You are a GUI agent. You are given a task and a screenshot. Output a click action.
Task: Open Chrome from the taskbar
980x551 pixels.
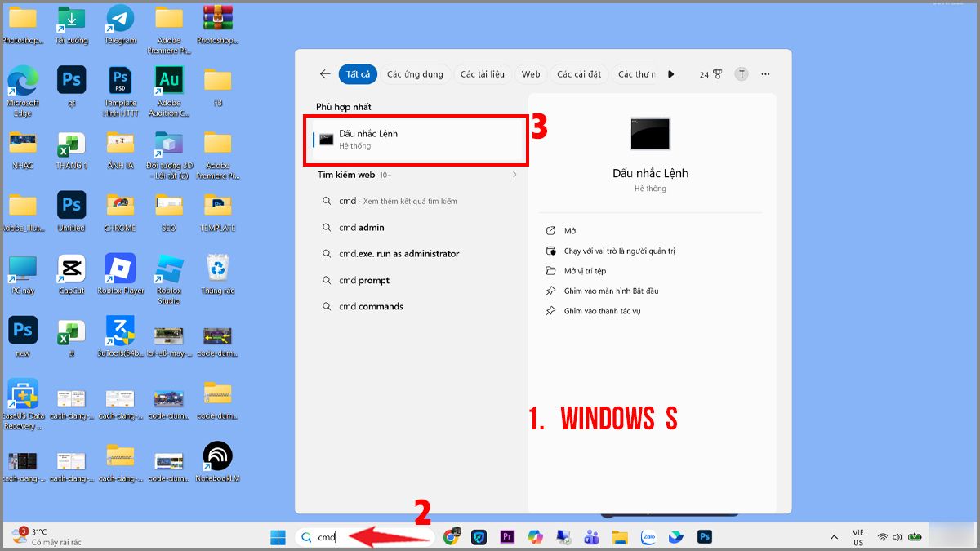(452, 537)
